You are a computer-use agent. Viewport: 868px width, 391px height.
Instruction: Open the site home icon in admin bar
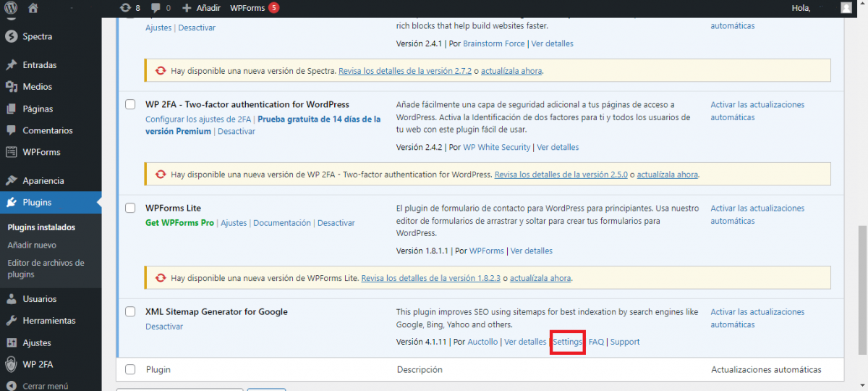click(33, 8)
